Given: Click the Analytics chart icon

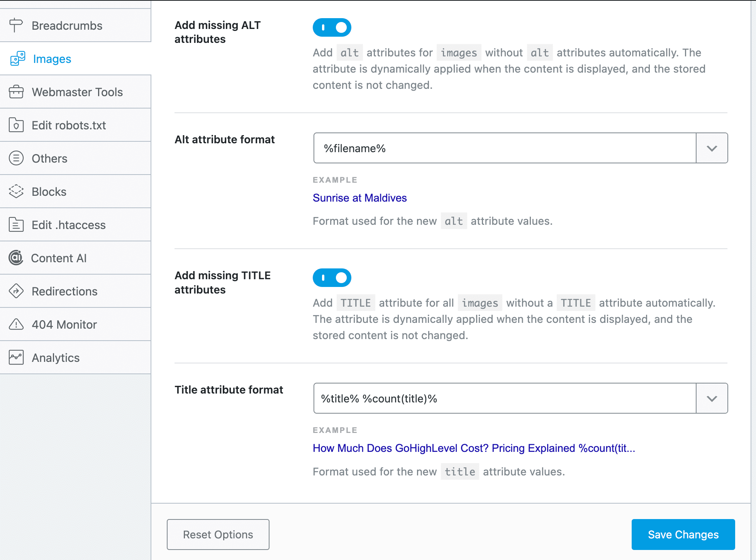Looking at the screenshot, I should click(16, 358).
